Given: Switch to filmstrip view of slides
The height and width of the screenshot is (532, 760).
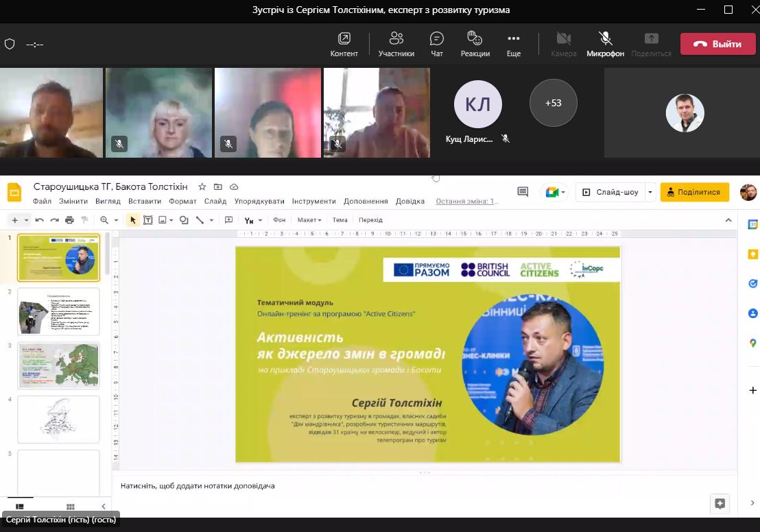Looking at the screenshot, I should [x=20, y=507].
